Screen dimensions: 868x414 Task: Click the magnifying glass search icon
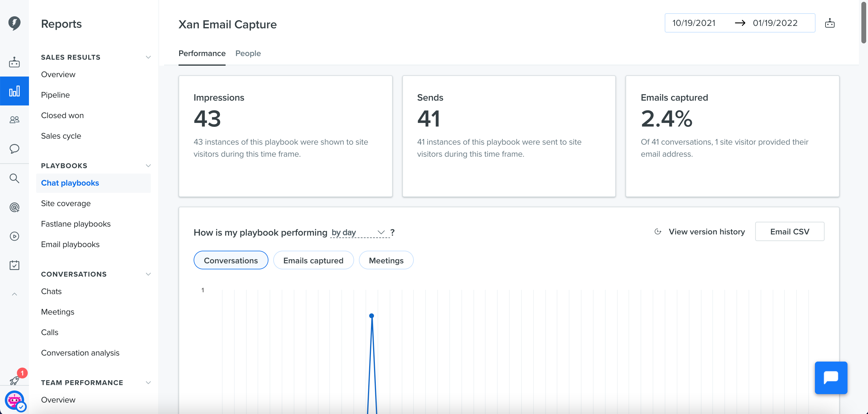pos(14,178)
